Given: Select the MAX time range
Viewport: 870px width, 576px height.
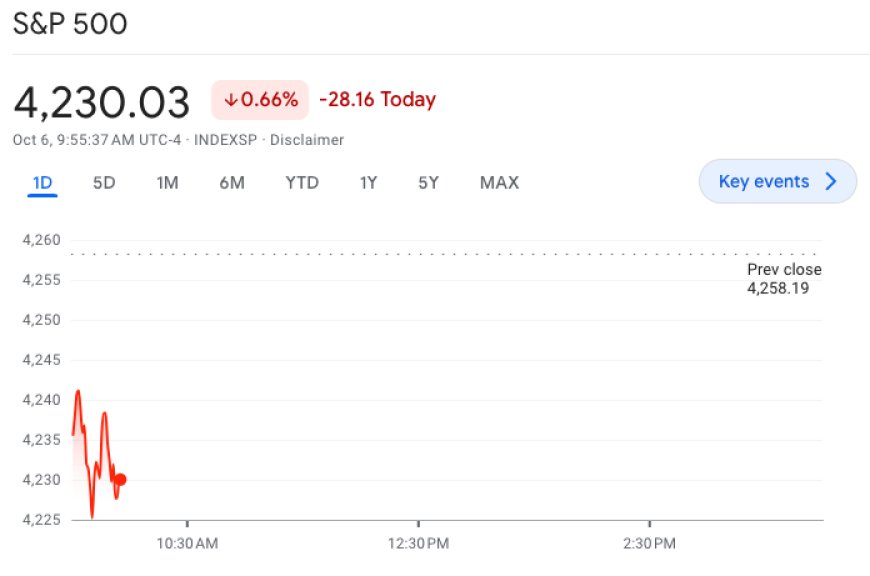Looking at the screenshot, I should coord(499,182).
